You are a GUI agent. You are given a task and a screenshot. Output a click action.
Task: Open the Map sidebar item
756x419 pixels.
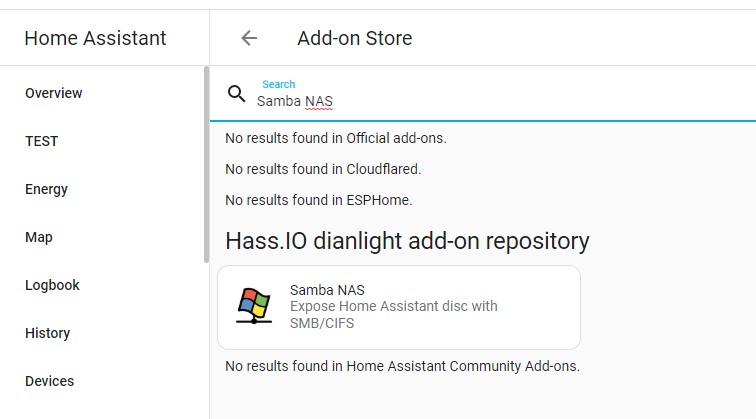39,237
